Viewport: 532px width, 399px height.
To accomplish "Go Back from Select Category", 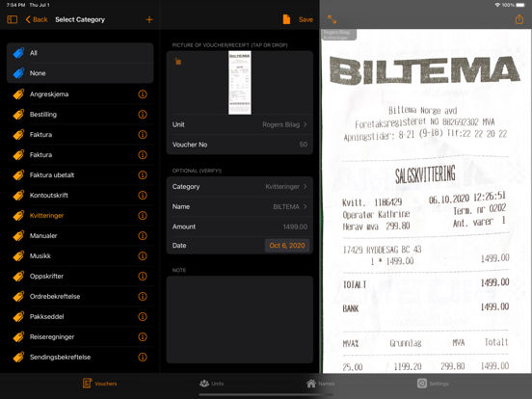I will pyautogui.click(x=37, y=19).
